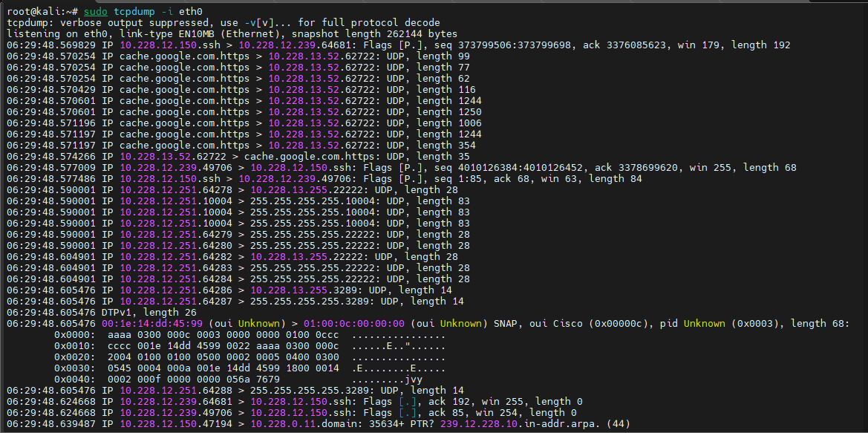The width and height of the screenshot is (868, 433).
Task: Click source port 64286 address
Action: (x=176, y=290)
